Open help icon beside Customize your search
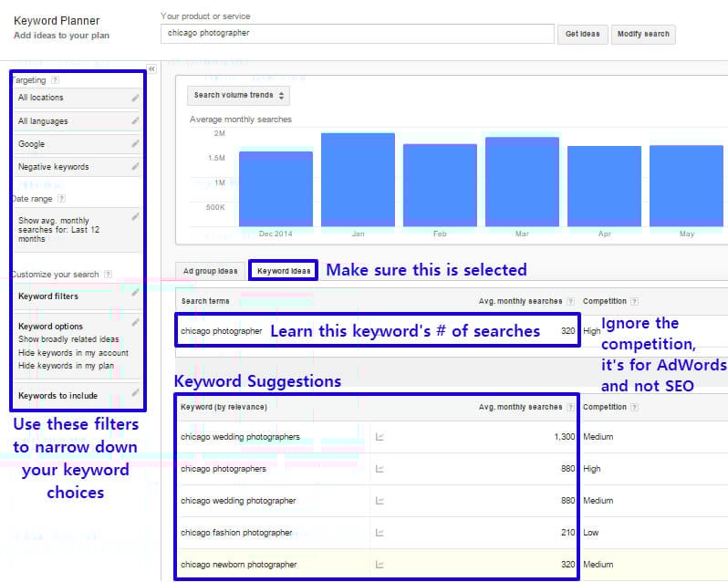This screenshot has height=582, width=728. pos(107,274)
